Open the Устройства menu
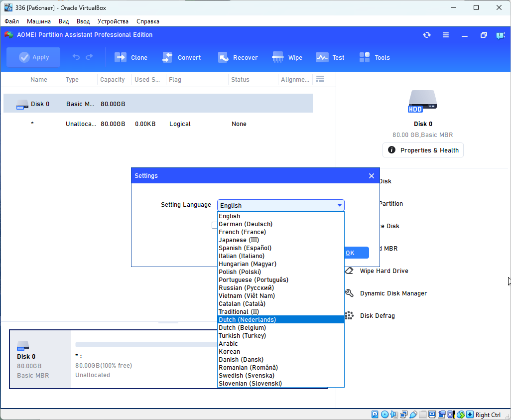 click(113, 21)
